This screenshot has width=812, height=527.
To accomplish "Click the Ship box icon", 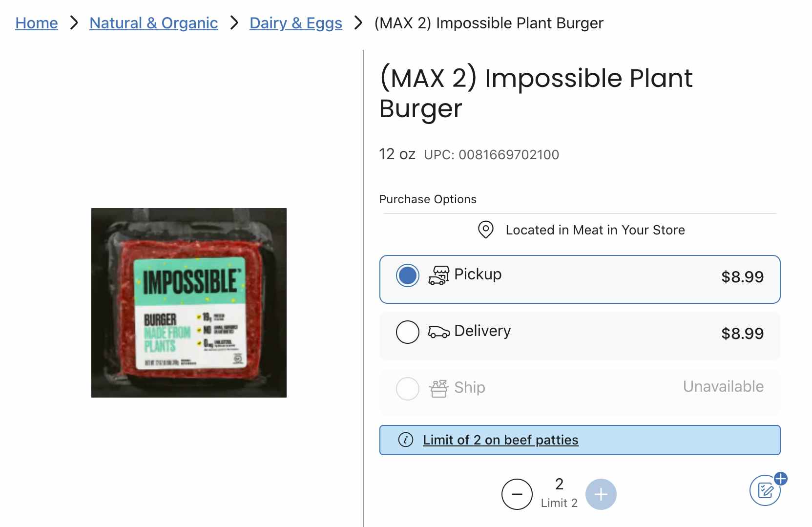I will click(x=438, y=389).
